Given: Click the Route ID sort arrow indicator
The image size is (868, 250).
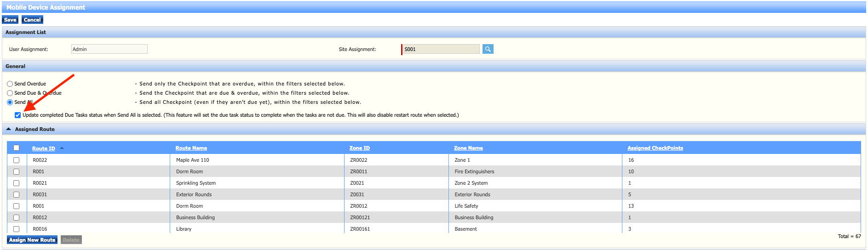Looking at the screenshot, I should 62,148.
